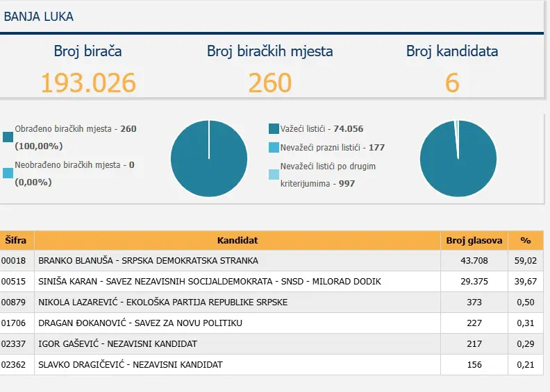This screenshot has height=392, width=550.
Task: Sort table by Kandidat column header
Action: (237, 240)
